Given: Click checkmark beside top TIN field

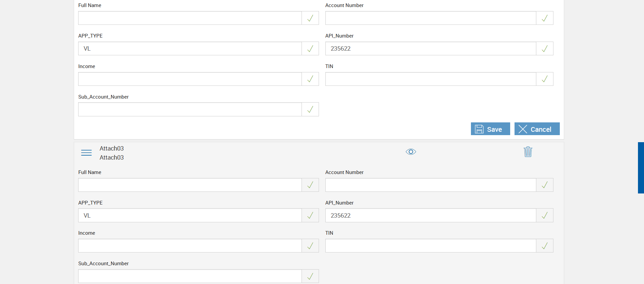Looking at the screenshot, I should point(545,79).
